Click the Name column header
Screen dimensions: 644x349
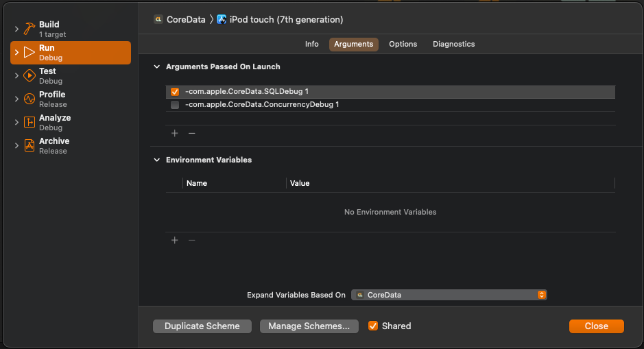pos(197,183)
